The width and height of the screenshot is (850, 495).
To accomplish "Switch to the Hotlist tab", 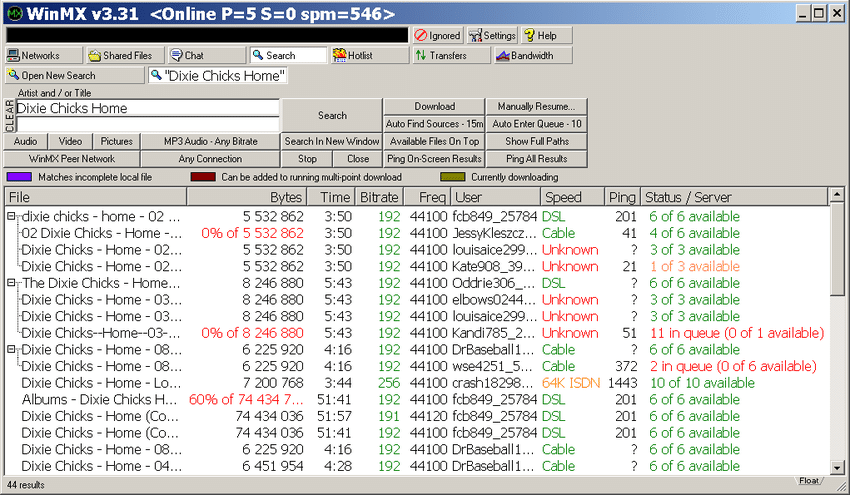I will [x=370, y=55].
